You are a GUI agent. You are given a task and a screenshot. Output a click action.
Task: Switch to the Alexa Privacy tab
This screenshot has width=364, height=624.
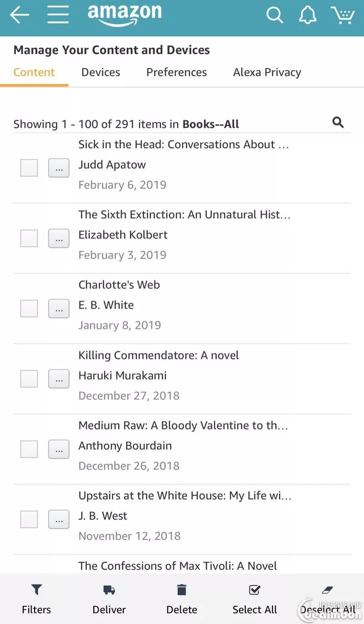pos(267,72)
